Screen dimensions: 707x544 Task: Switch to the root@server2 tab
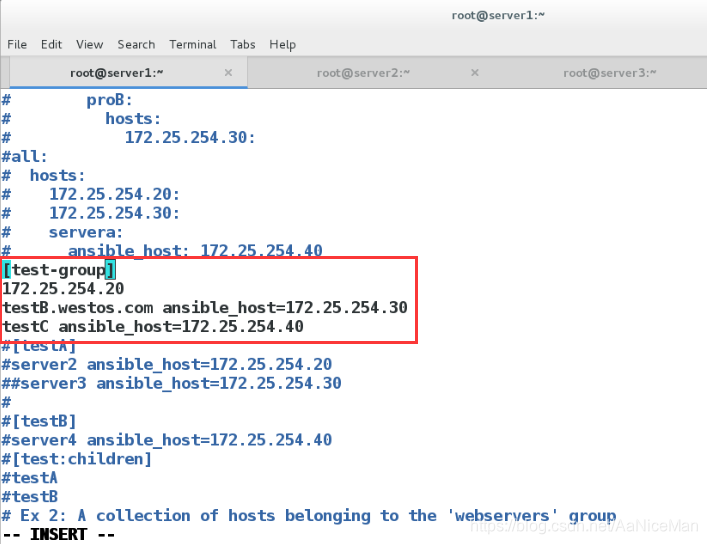point(363,73)
